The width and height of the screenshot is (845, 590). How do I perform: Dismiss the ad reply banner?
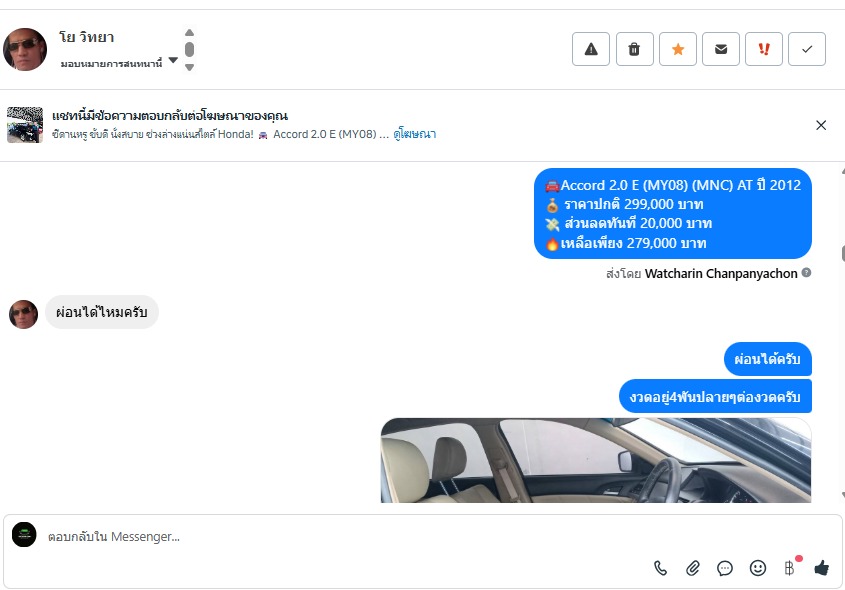(821, 125)
